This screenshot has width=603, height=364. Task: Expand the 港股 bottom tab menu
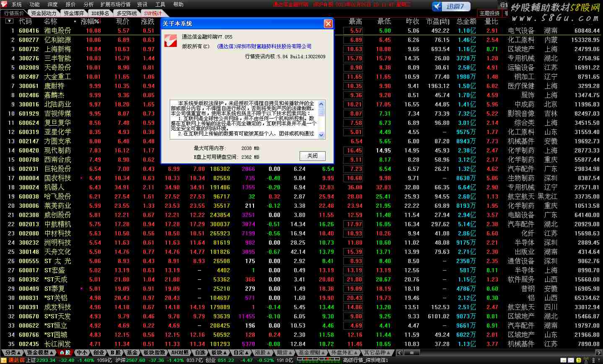[x=263, y=353]
